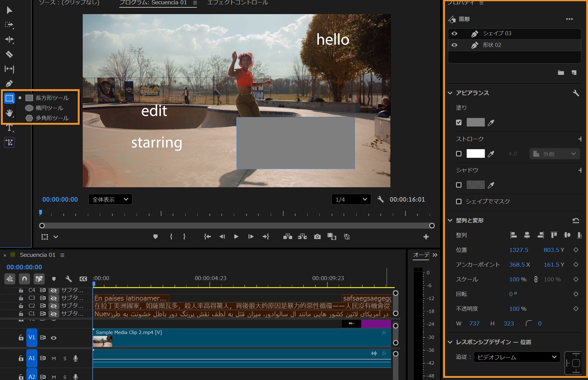Click the reset transform arrow icon

(x=575, y=220)
